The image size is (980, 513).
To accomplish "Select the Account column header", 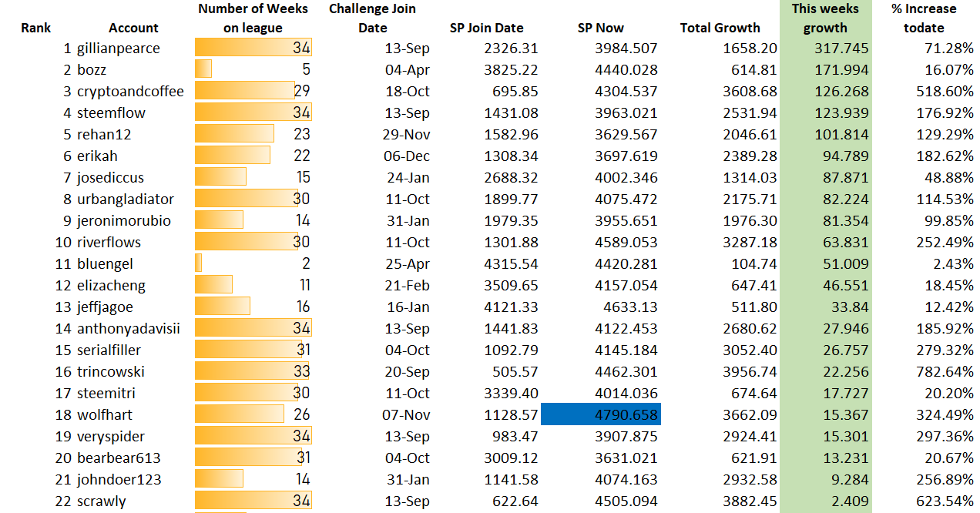I will click(x=133, y=28).
